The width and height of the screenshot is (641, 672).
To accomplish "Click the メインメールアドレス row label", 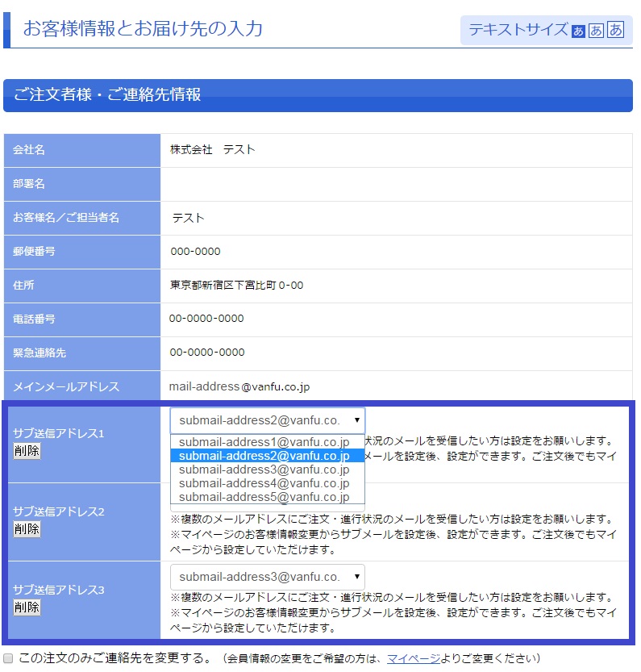I will click(x=66, y=386).
